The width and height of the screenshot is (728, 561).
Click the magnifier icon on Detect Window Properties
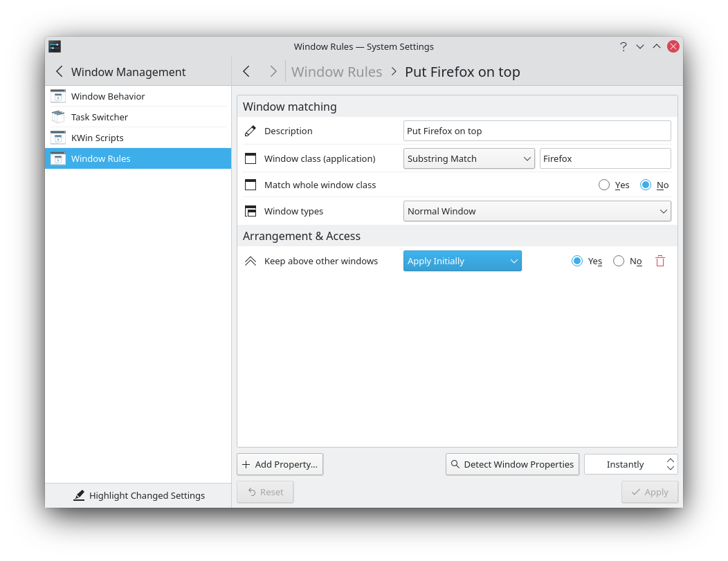click(x=455, y=464)
